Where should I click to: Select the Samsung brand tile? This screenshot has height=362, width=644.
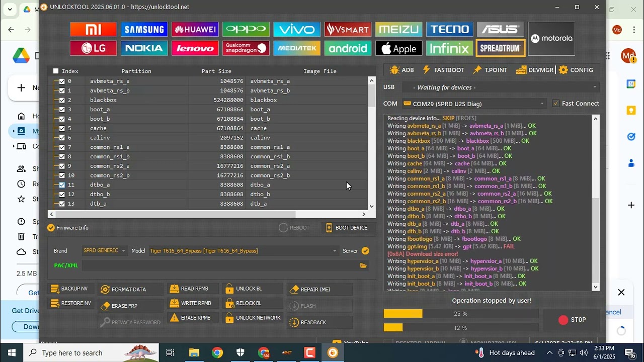pyautogui.click(x=144, y=29)
